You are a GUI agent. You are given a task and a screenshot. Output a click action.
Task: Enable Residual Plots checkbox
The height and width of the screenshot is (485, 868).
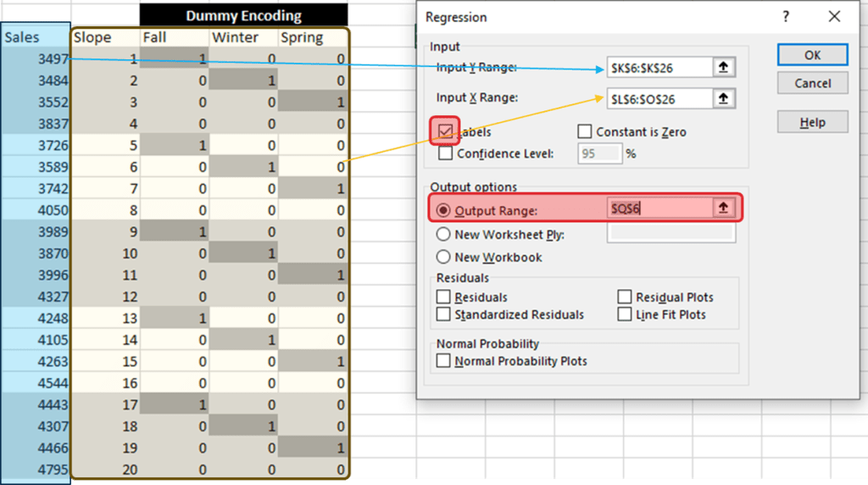(x=625, y=297)
